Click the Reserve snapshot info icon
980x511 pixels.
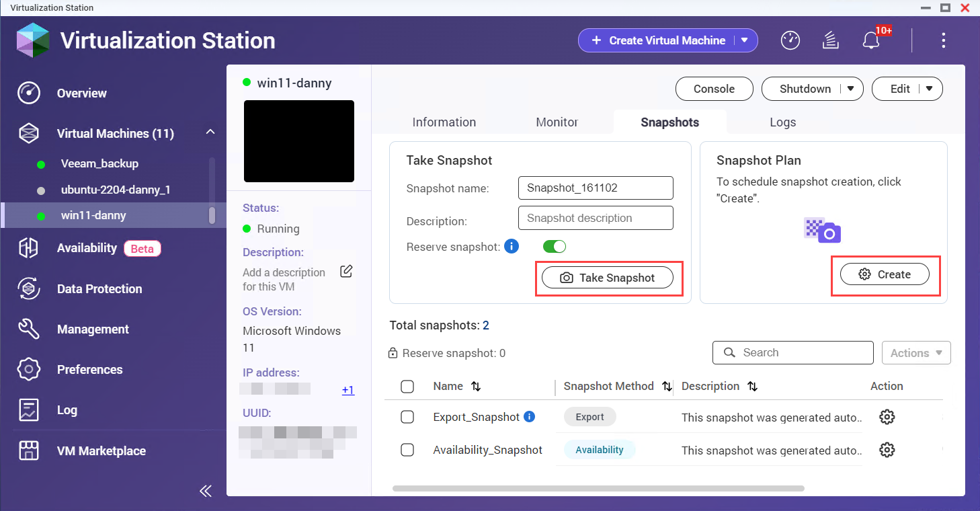click(511, 246)
